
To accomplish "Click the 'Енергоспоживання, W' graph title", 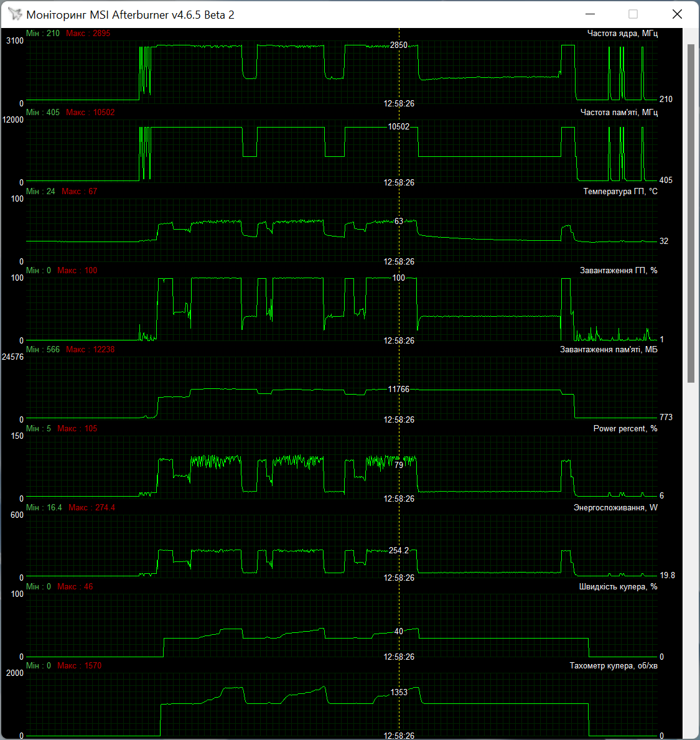I will [x=615, y=507].
